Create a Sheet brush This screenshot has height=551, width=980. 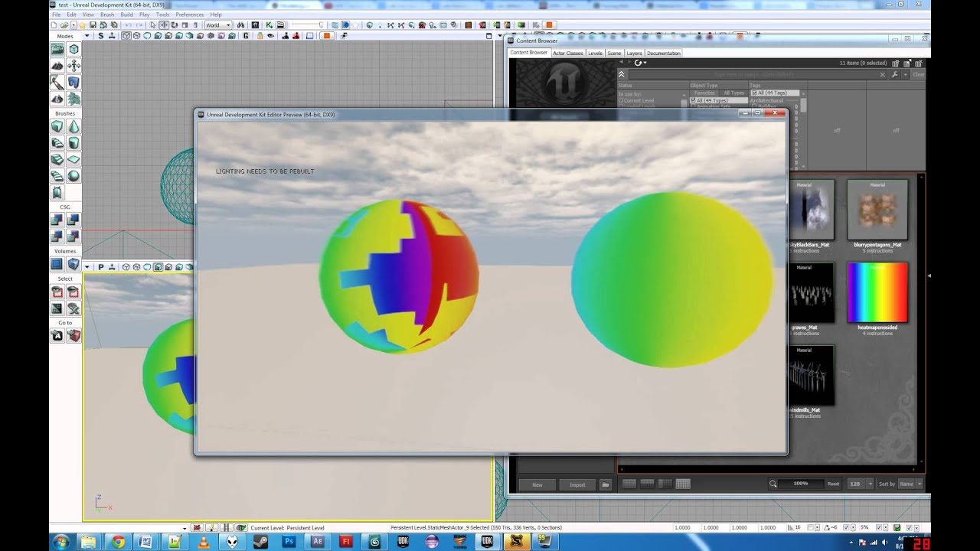tap(73, 159)
